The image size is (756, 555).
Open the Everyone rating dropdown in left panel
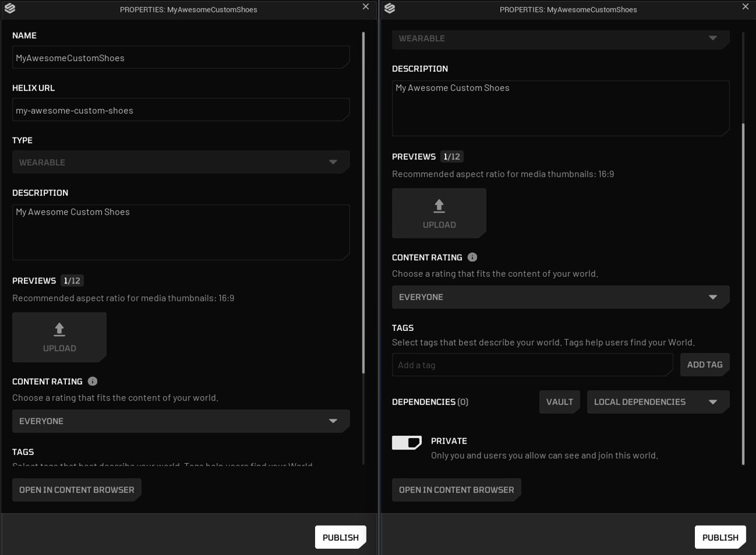tap(181, 421)
